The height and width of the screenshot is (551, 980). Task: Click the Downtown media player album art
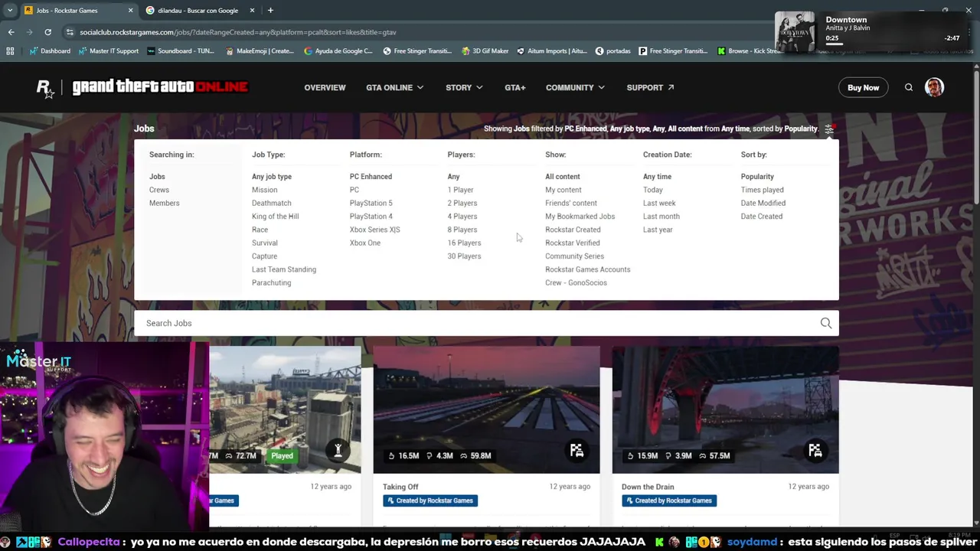coord(795,32)
